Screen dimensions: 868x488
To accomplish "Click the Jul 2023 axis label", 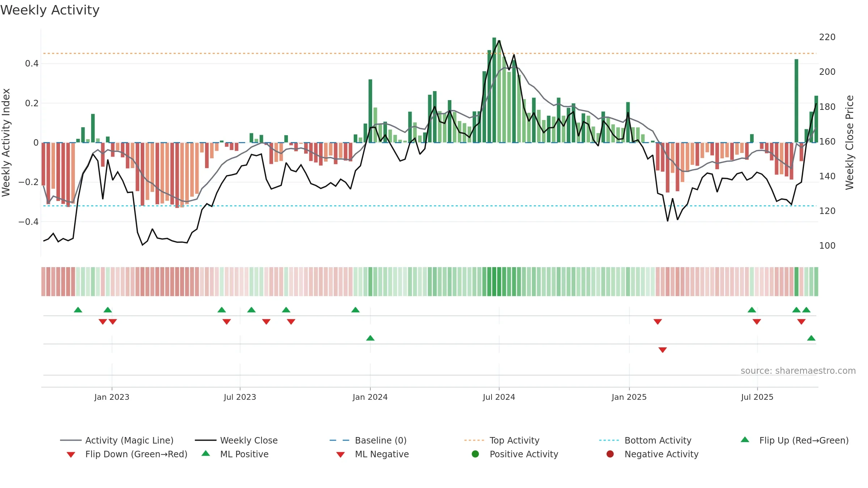I will point(240,397).
